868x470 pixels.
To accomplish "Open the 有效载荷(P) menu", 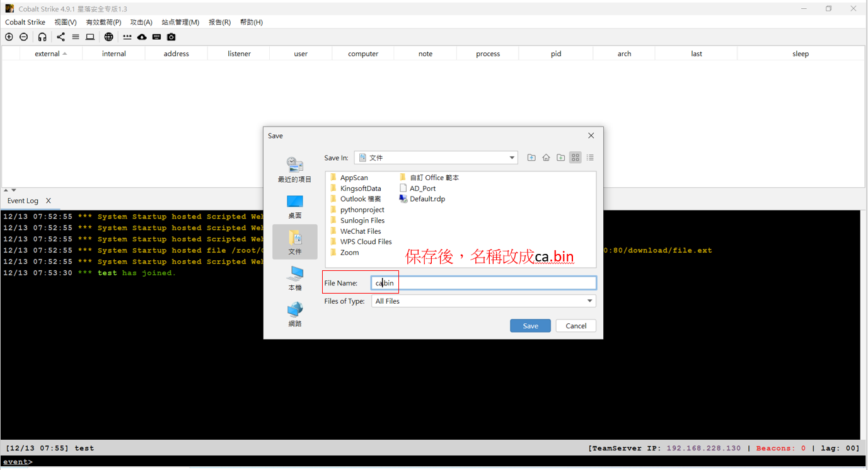I will click(x=103, y=22).
